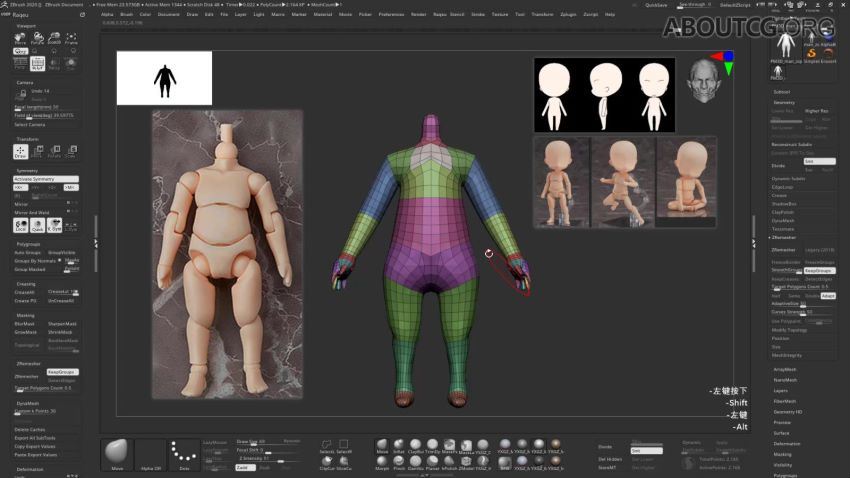850x478 pixels.
Task: Click the Auto Groups button
Action: (x=29, y=252)
